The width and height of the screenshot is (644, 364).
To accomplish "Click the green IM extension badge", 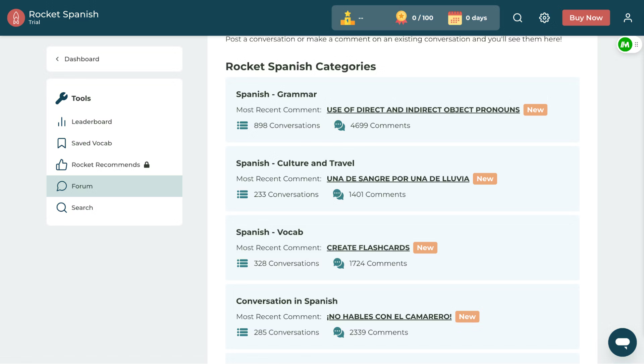I will tap(625, 44).
